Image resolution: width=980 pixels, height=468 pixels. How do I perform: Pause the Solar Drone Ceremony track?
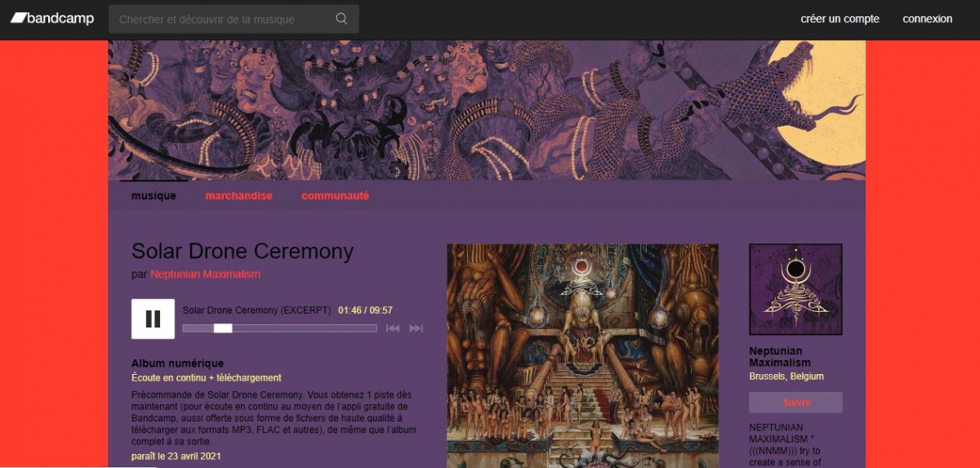(153, 319)
